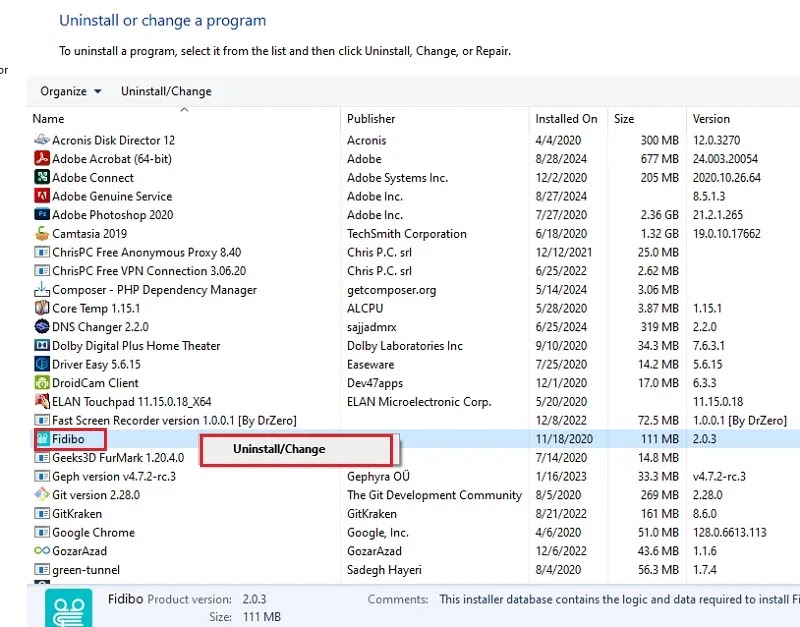Screen dimensions: 800x627
Task: Click the 2.36 GB size value
Action: tap(660, 215)
